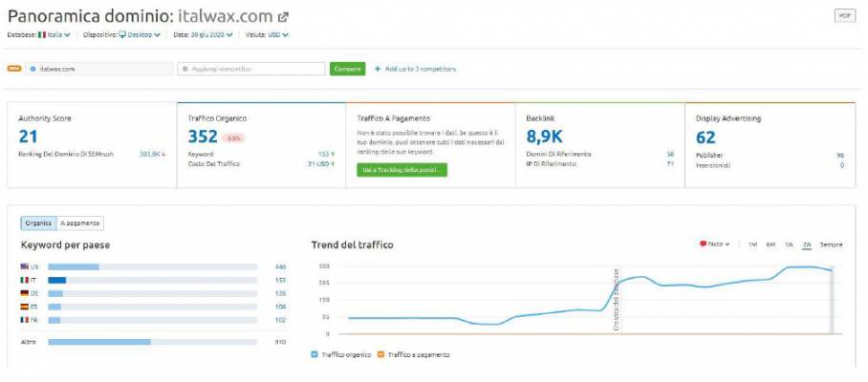Screen dimensions: 868x382
Task: Click ES keyword count 106
Action: (x=280, y=307)
